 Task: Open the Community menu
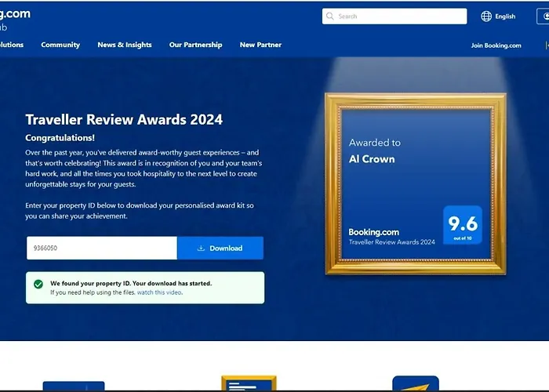60,45
